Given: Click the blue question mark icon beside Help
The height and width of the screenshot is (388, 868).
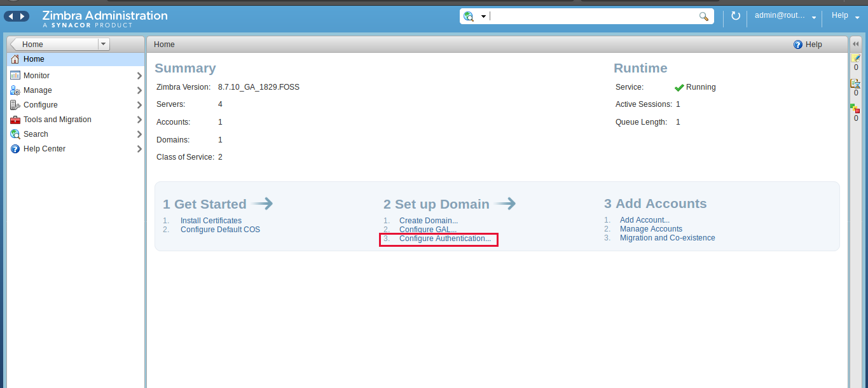Looking at the screenshot, I should click(x=798, y=45).
